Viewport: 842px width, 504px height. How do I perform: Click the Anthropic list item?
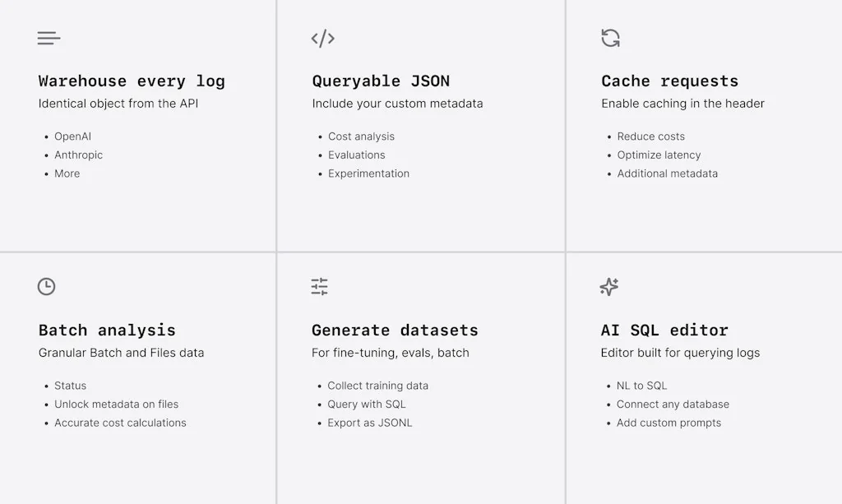[x=78, y=155]
